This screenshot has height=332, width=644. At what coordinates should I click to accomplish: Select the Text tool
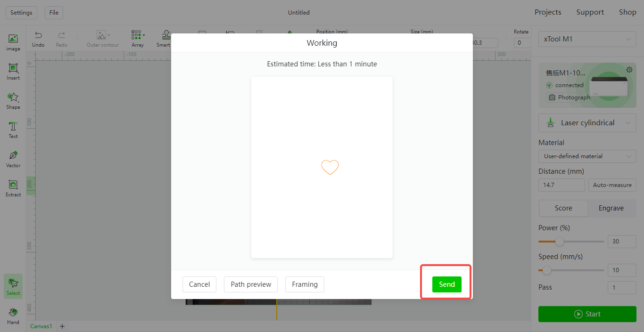click(x=13, y=130)
